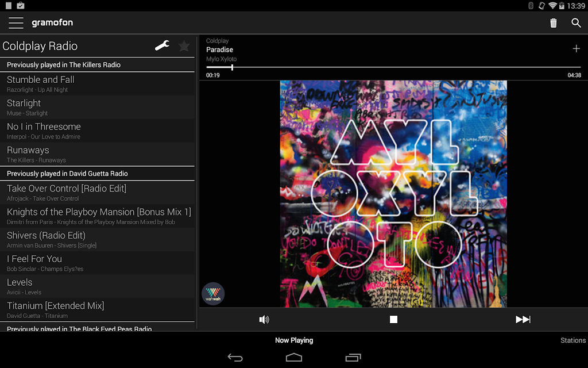588x368 pixels.
Task: Click the playback position handle
Action: click(232, 67)
